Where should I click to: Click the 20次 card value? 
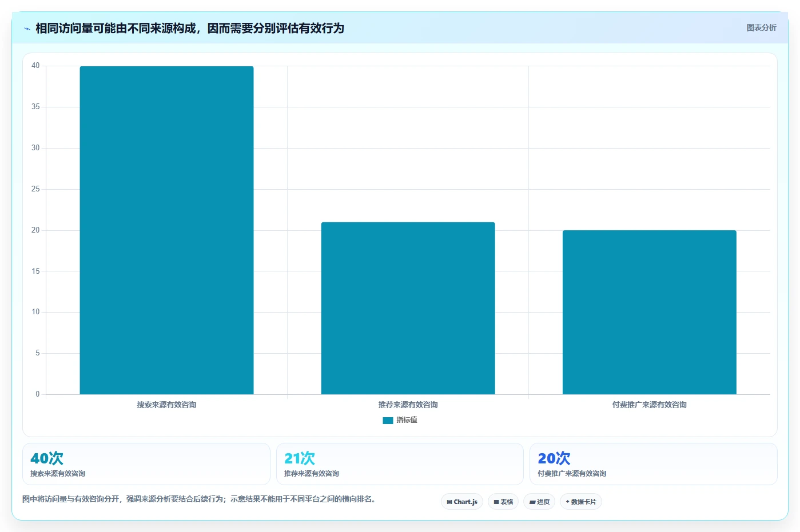tap(554, 458)
